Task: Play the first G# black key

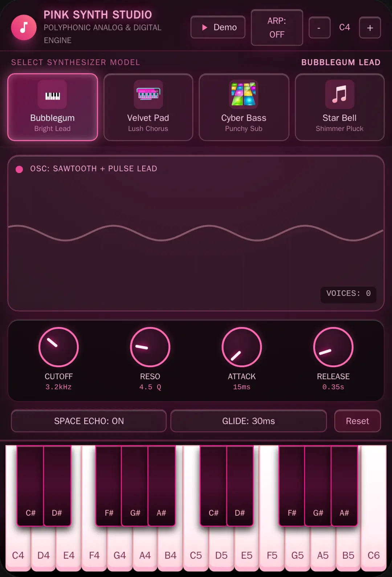Action: 135,486
